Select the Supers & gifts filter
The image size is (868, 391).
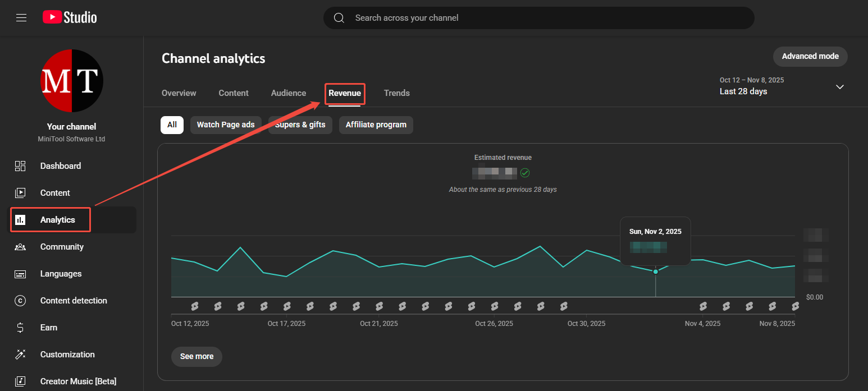tap(300, 125)
